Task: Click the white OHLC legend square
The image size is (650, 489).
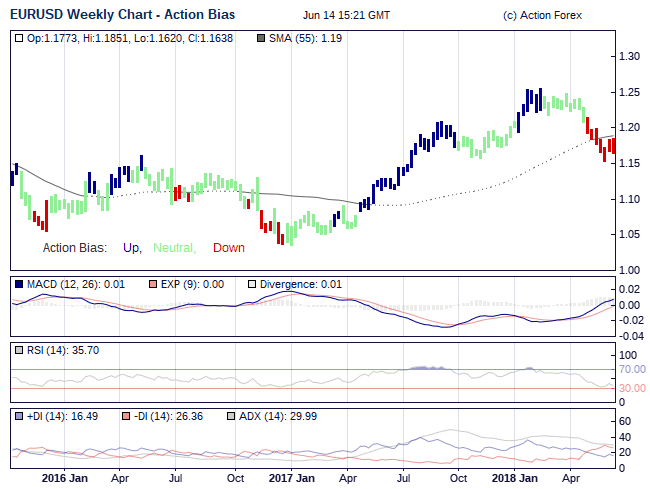Action: click(19, 39)
